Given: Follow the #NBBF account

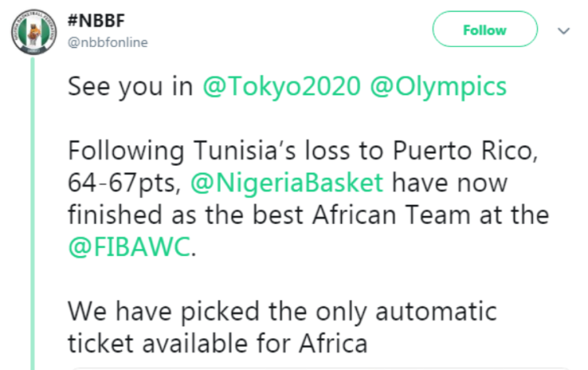Looking at the screenshot, I should 485,29.
